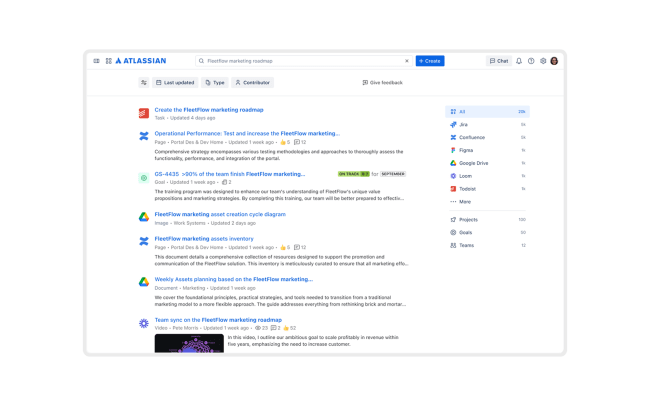Click the Atlassian logo
Viewport: 650px width, 406px height.
coord(141,61)
